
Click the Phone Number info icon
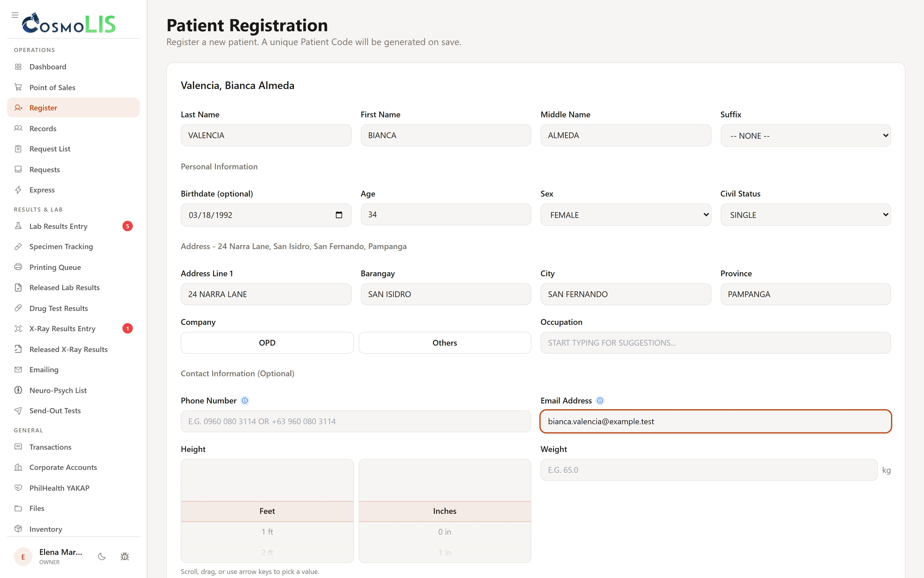click(245, 401)
